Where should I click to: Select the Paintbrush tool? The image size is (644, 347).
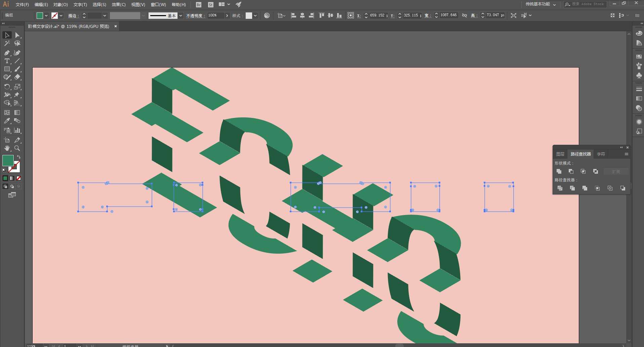coord(17,69)
